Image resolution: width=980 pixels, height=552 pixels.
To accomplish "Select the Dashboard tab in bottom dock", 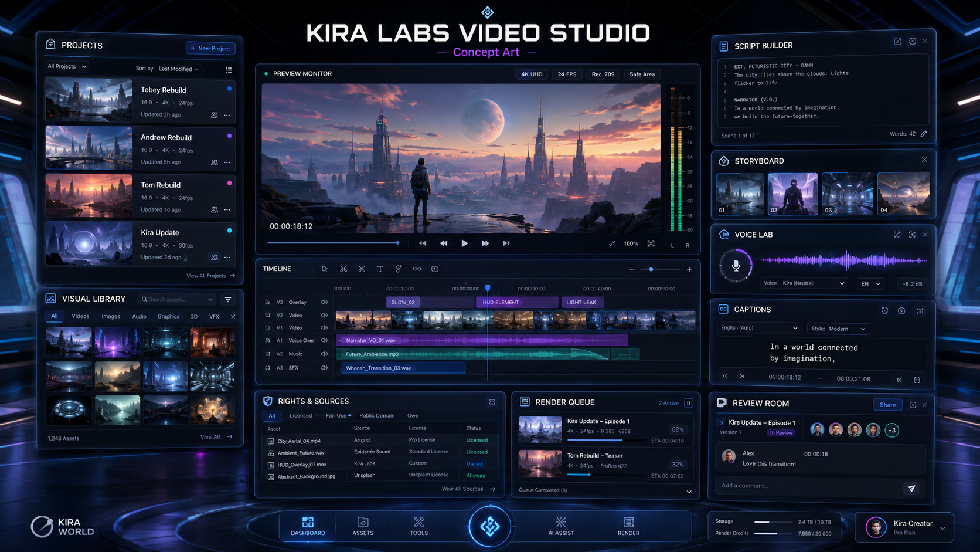I will tap(308, 526).
